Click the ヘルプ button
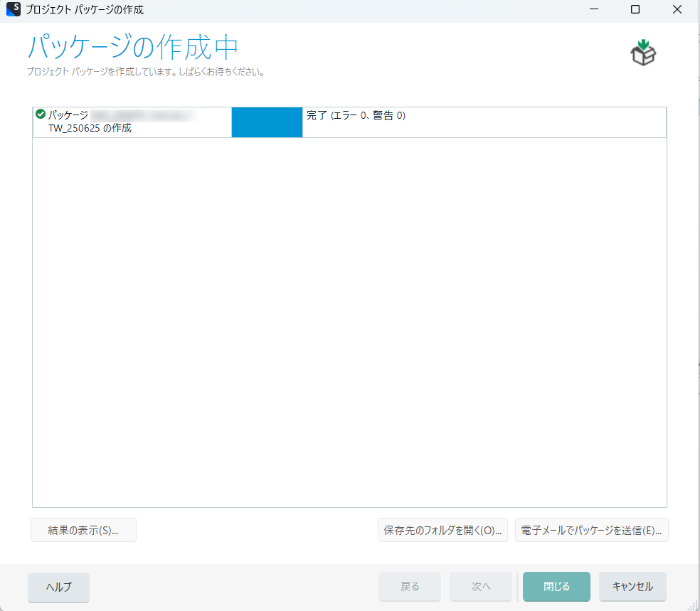700x611 pixels. point(58,587)
